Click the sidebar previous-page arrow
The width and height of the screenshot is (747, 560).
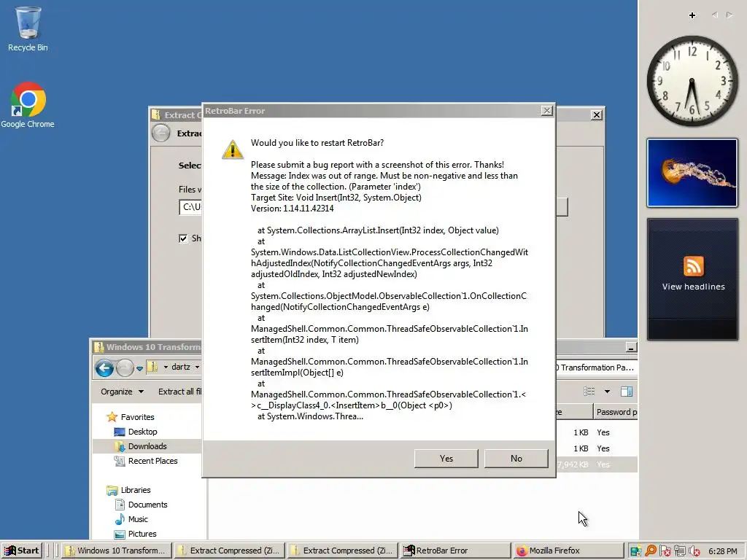[715, 15]
